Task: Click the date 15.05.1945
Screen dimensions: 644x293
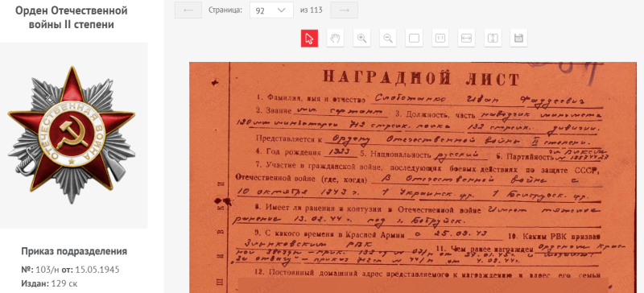Action: 97,270
